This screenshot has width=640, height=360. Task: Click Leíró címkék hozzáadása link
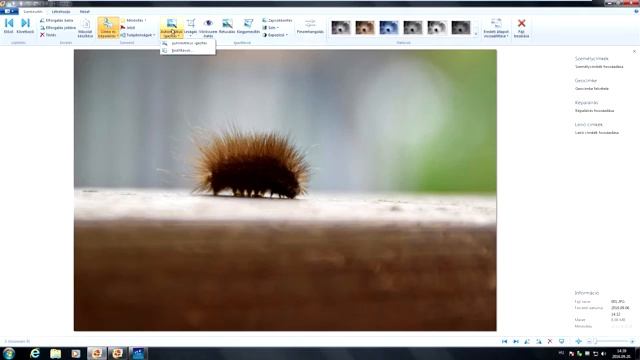[x=597, y=133]
